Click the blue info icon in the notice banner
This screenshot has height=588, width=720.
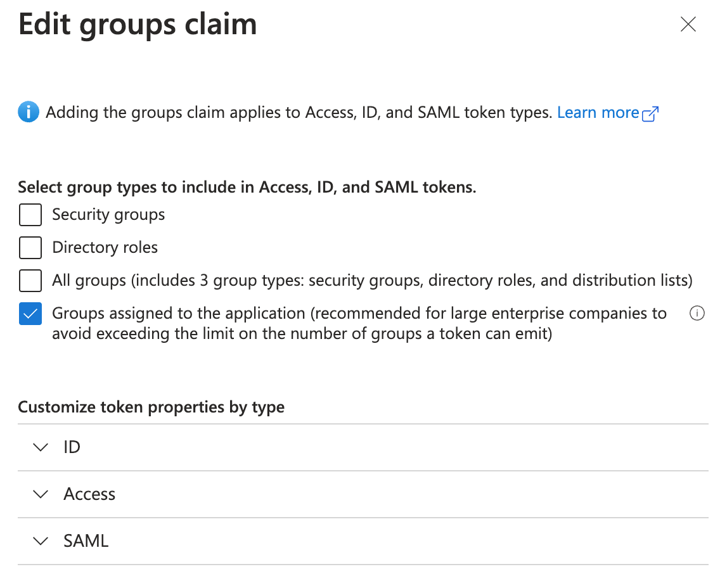click(x=28, y=112)
